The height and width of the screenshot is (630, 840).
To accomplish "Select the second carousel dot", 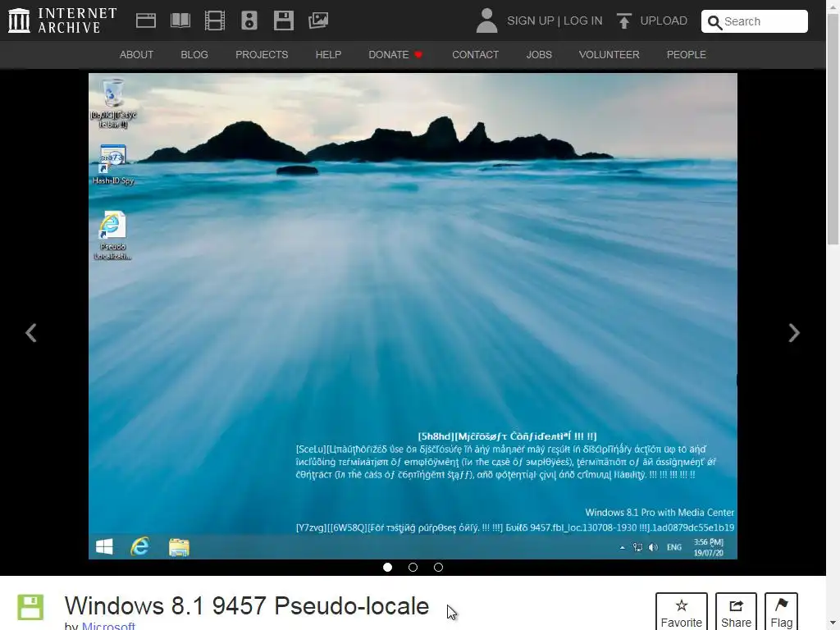I will coord(413,568).
